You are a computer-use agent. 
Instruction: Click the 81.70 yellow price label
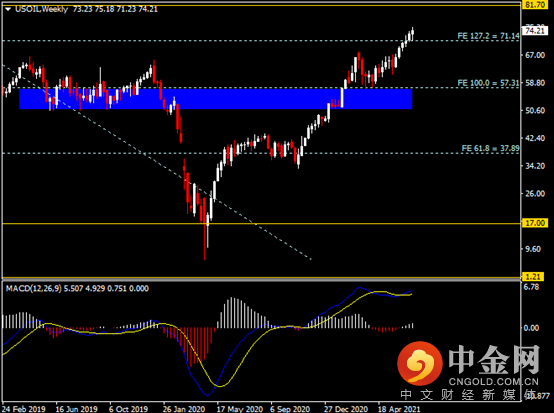pyautogui.click(x=535, y=5)
